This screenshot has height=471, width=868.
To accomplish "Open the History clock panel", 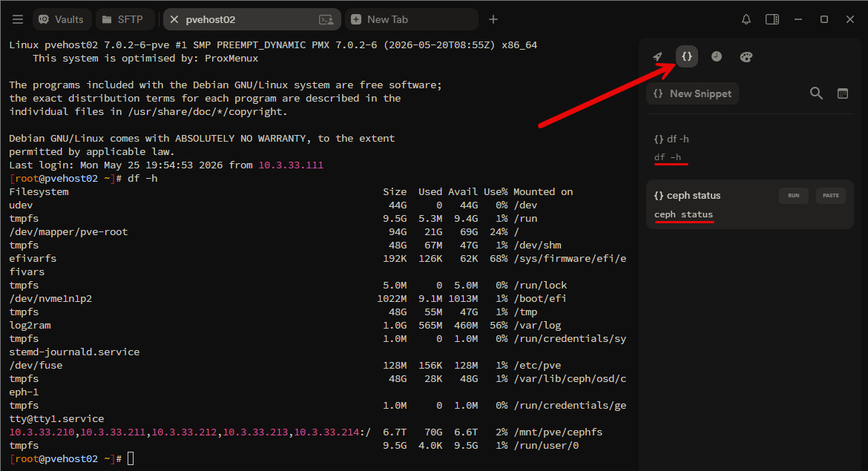I will click(717, 56).
